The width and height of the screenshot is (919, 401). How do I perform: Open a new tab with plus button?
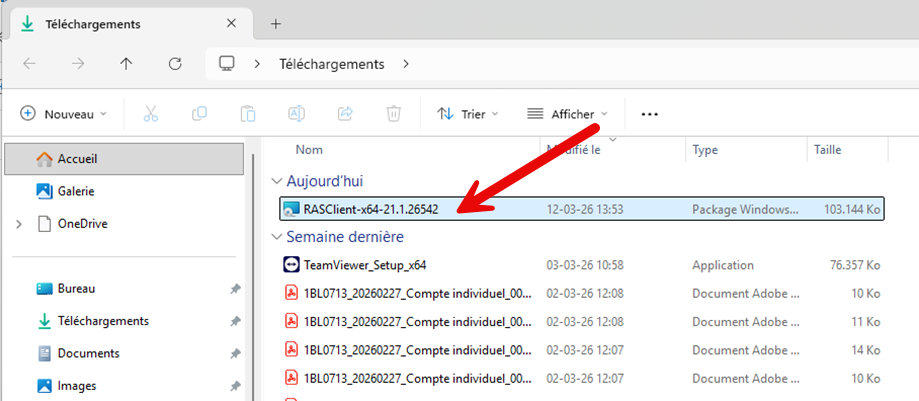(276, 24)
